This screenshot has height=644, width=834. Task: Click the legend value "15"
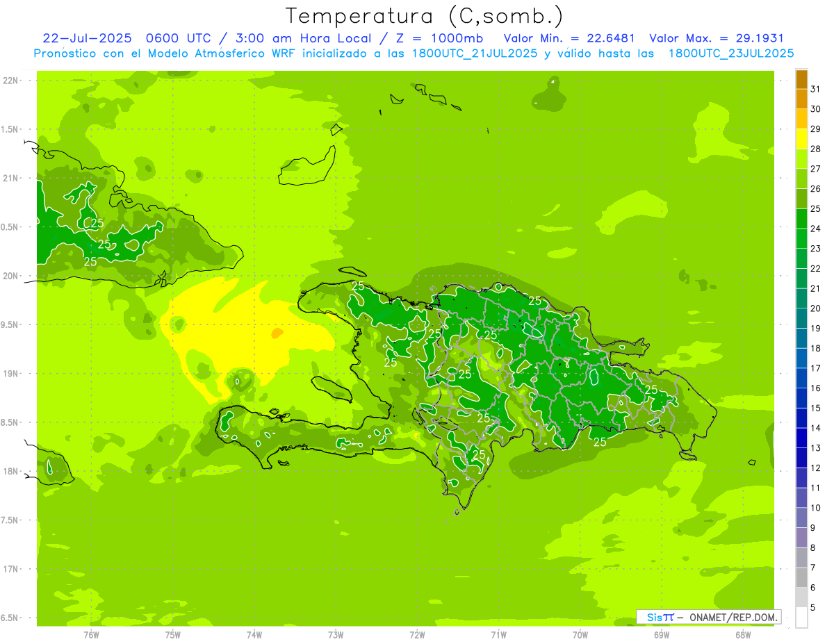click(x=815, y=408)
